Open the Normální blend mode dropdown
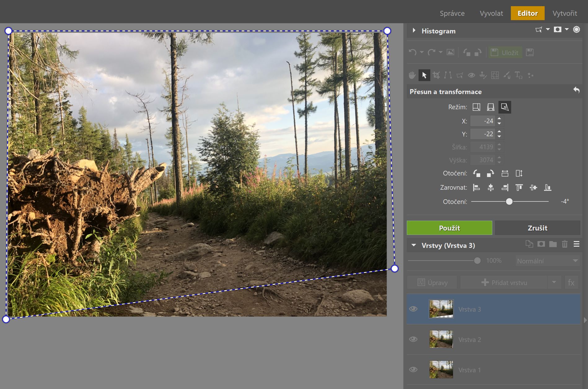The width and height of the screenshot is (588, 389). click(547, 261)
